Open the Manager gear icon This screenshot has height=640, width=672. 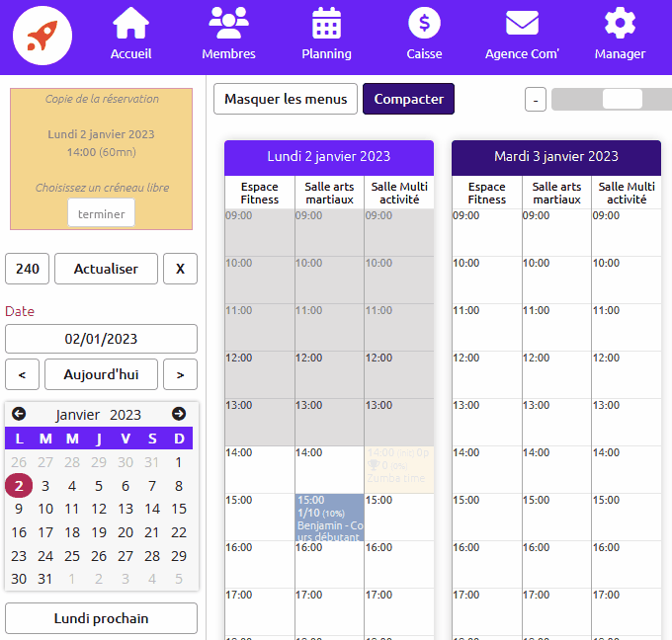coord(620,23)
